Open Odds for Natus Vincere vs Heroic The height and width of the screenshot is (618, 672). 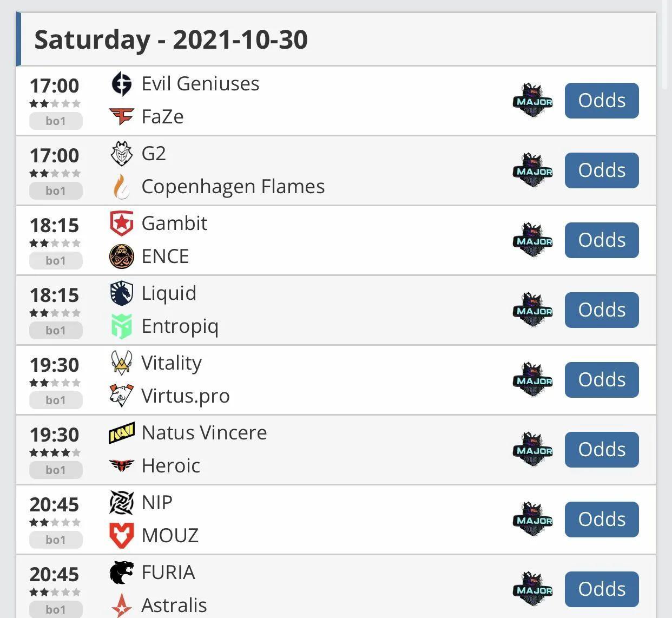pos(602,450)
